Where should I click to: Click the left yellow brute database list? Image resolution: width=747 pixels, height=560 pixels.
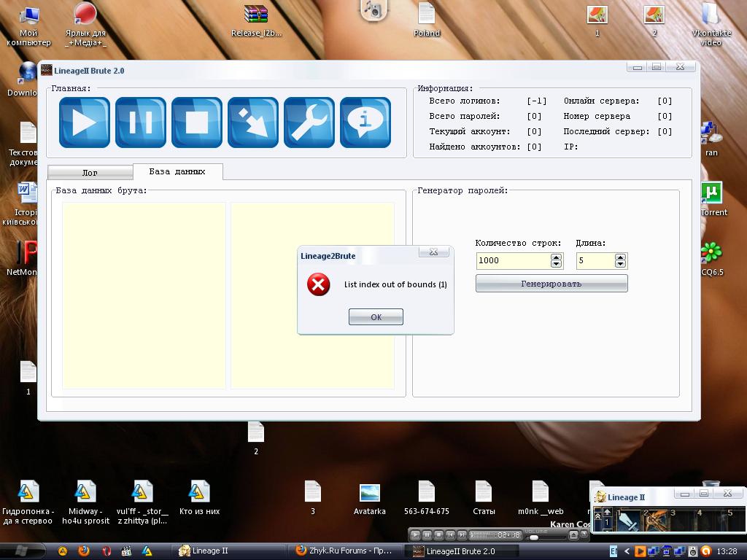point(144,295)
